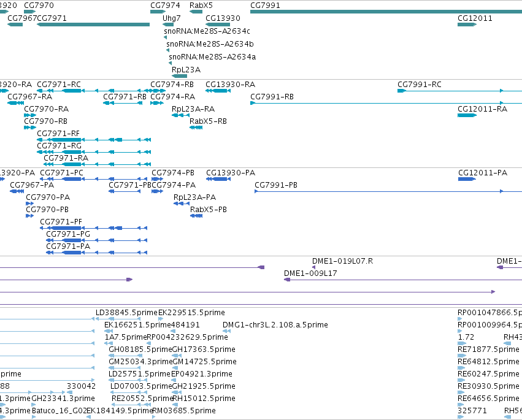Screen dimensions: 522x420
Task: Click the CG7991-RB transcript label
Action: (x=272, y=97)
